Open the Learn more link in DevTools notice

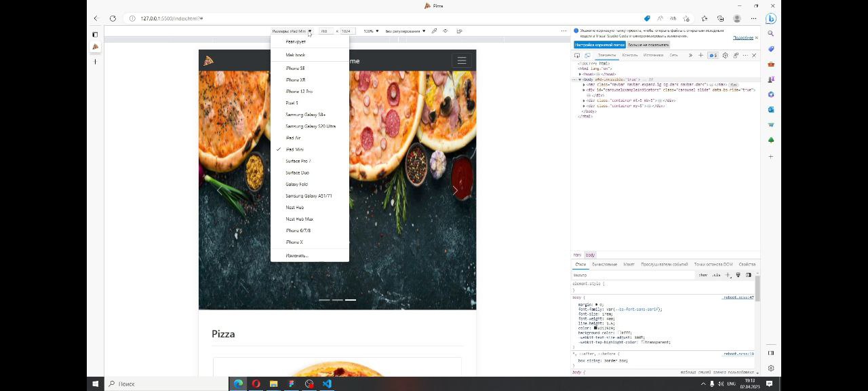[x=743, y=37]
